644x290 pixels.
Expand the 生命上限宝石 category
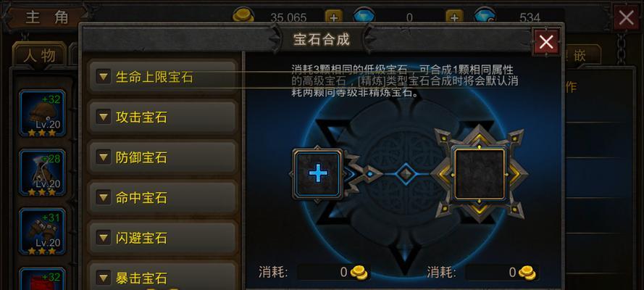[163, 77]
